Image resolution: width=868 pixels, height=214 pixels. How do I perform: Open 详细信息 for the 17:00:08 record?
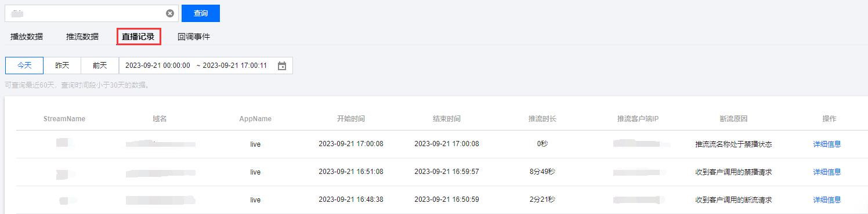pyautogui.click(x=827, y=144)
